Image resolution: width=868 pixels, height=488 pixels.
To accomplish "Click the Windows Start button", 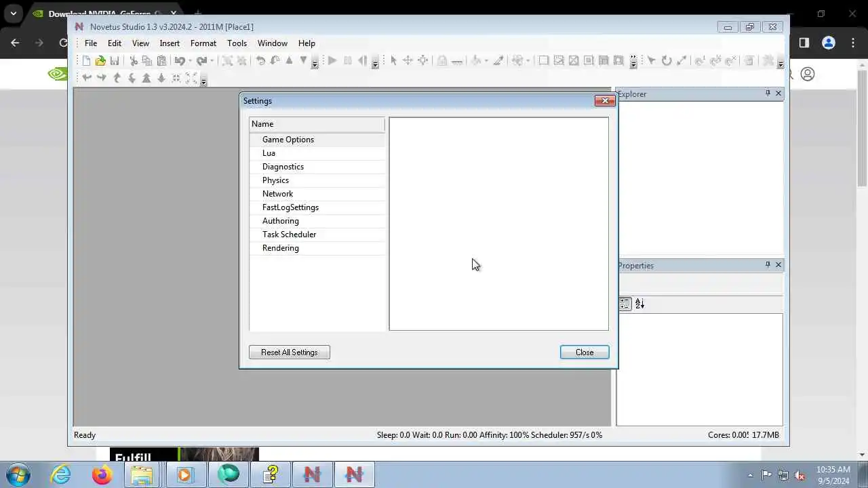I will tap(18, 474).
